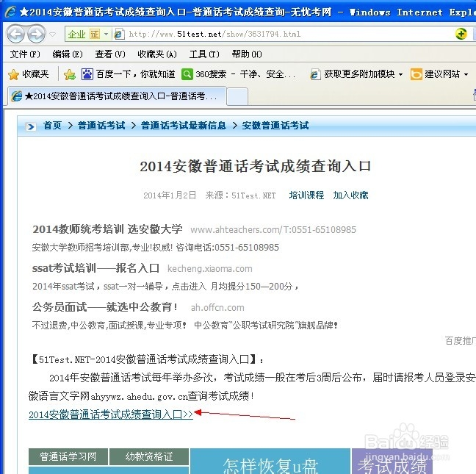Open the 百度一下，你就知道 bookmark
The image size is (476, 474).
pos(128,74)
